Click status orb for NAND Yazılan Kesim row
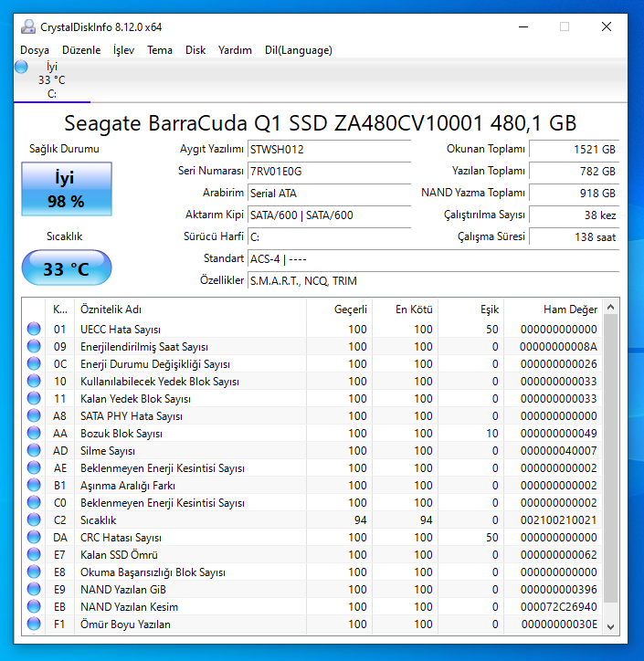 [x=34, y=606]
